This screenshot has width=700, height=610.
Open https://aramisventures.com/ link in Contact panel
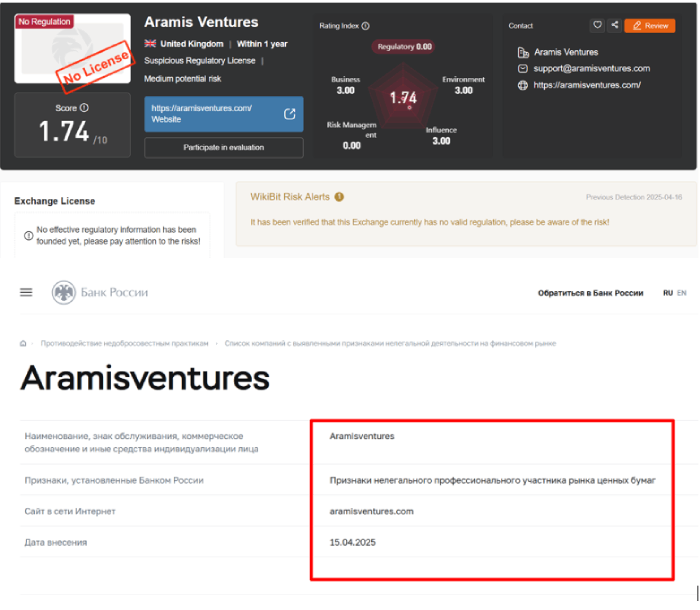[x=587, y=85]
